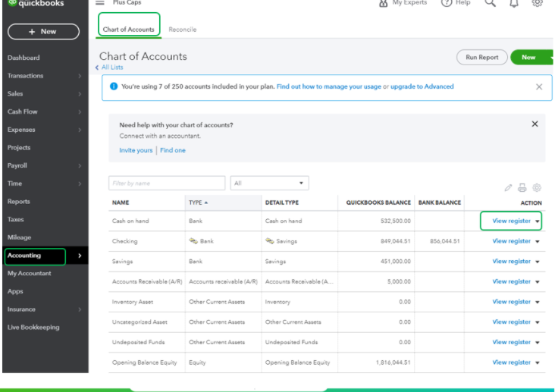This screenshot has height=392, width=555.
Task: Click the print list icon
Action: (522, 188)
